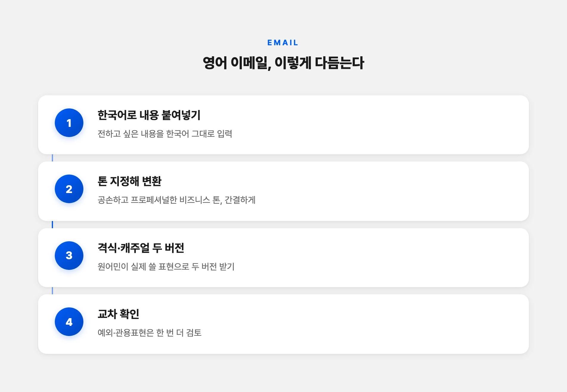Click description '전하고 싶은 내용을 한국어 그대로 입력'

165,134
